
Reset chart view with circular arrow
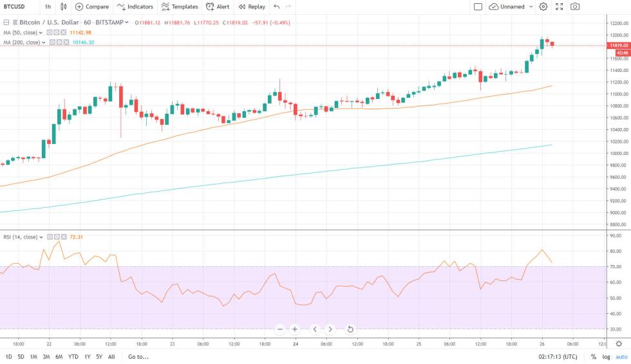(x=350, y=329)
